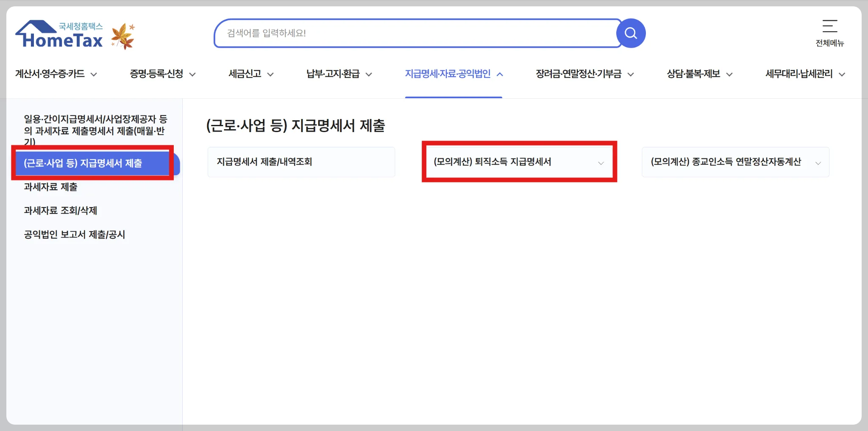Click the search magnifier icon
Screen dimensions: 868x431
pyautogui.click(x=631, y=33)
